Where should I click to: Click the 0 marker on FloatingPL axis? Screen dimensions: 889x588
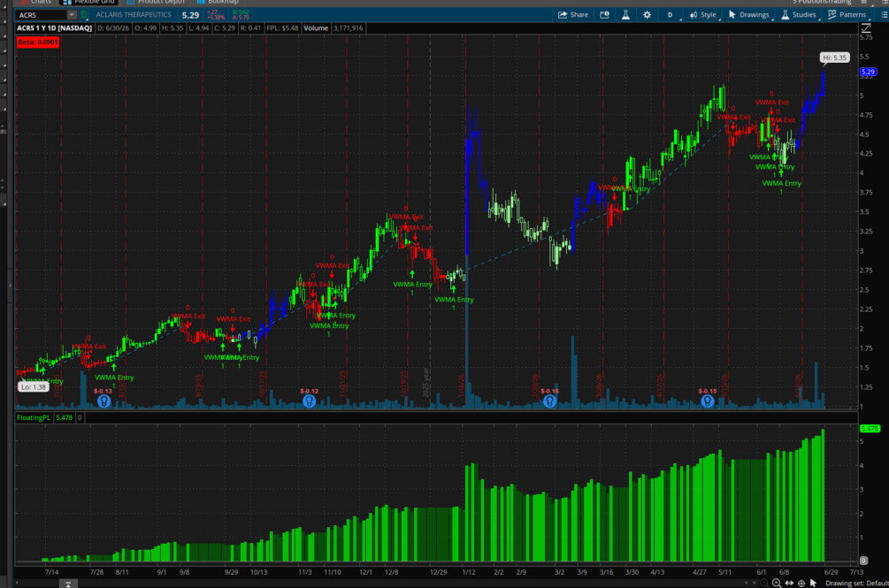[x=863, y=561]
